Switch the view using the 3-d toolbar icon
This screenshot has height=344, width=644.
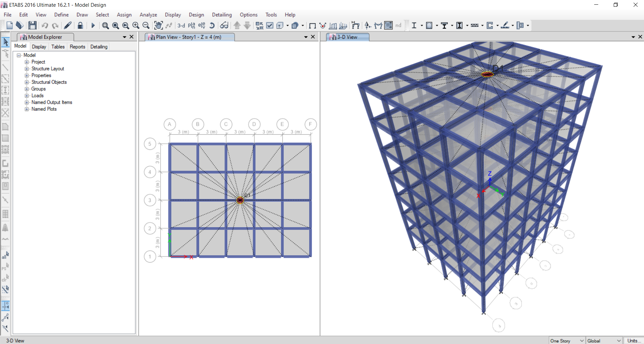pos(181,25)
